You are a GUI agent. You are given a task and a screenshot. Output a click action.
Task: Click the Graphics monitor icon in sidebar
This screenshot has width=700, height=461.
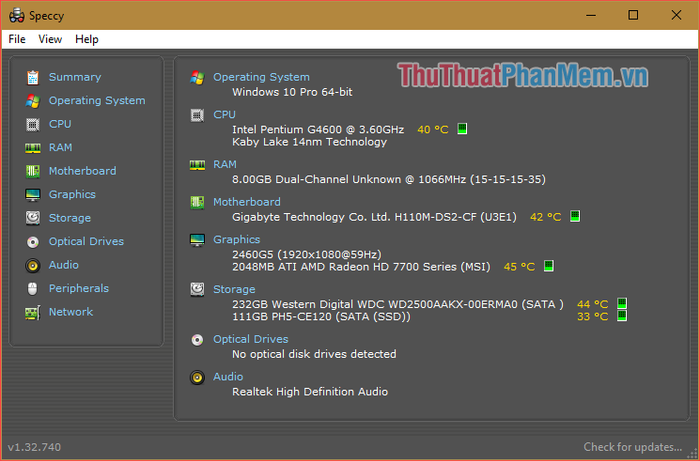coord(33,195)
